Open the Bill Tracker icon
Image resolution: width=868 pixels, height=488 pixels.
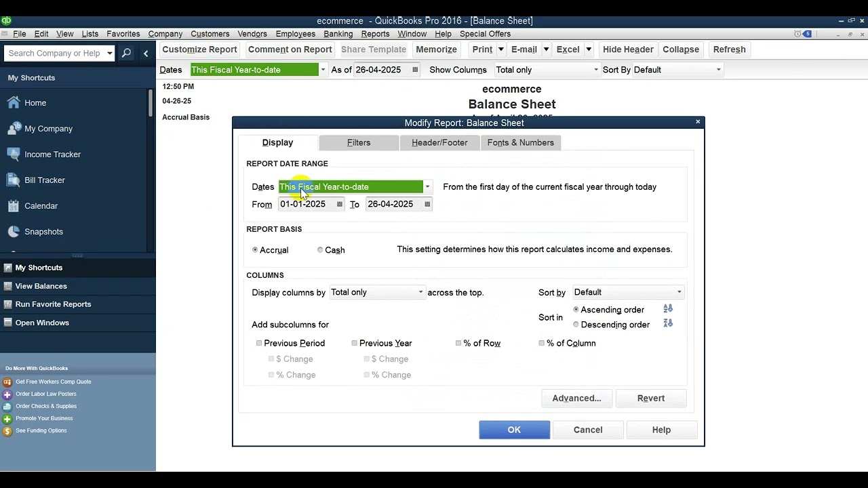point(14,180)
